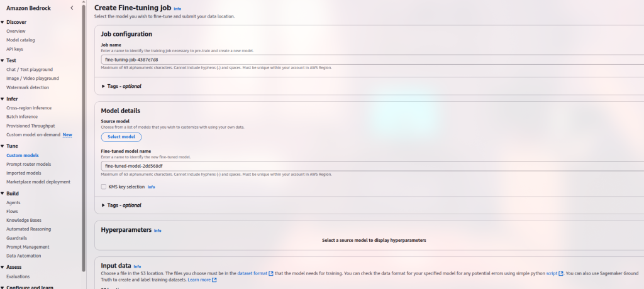This screenshot has width=644, height=289.
Task: Collapse the Tune sidebar group
Action: pos(3,146)
